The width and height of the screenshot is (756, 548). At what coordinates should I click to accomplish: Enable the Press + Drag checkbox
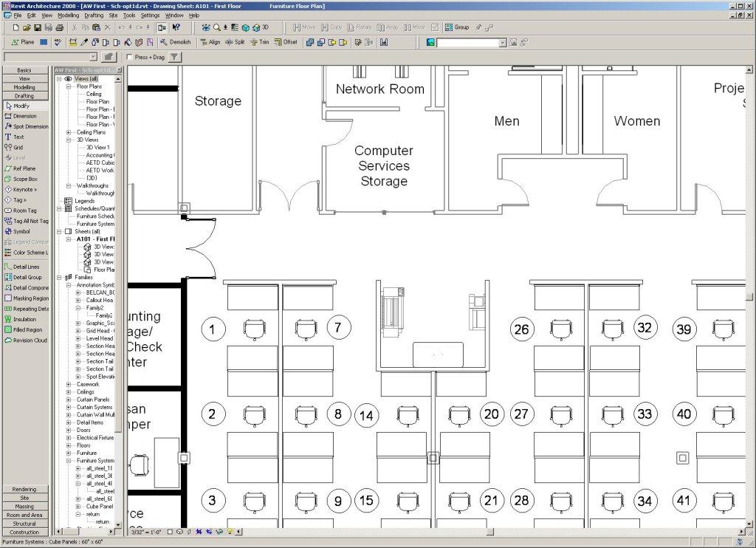pyautogui.click(x=131, y=56)
